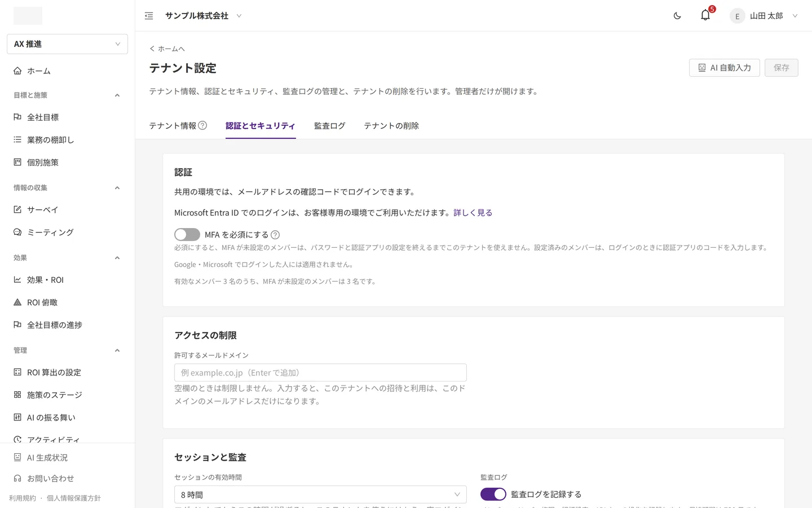Open サーベイ page

pyautogui.click(x=67, y=210)
